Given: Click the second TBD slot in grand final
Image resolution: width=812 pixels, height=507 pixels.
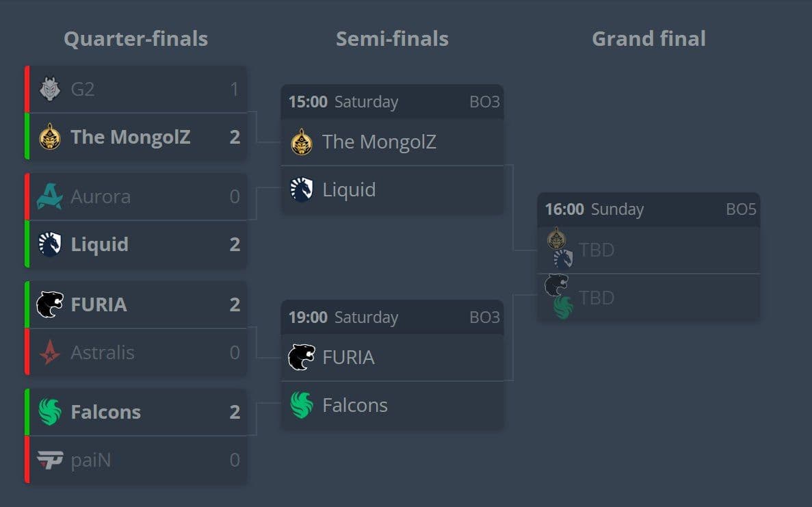Looking at the screenshot, I should point(649,298).
